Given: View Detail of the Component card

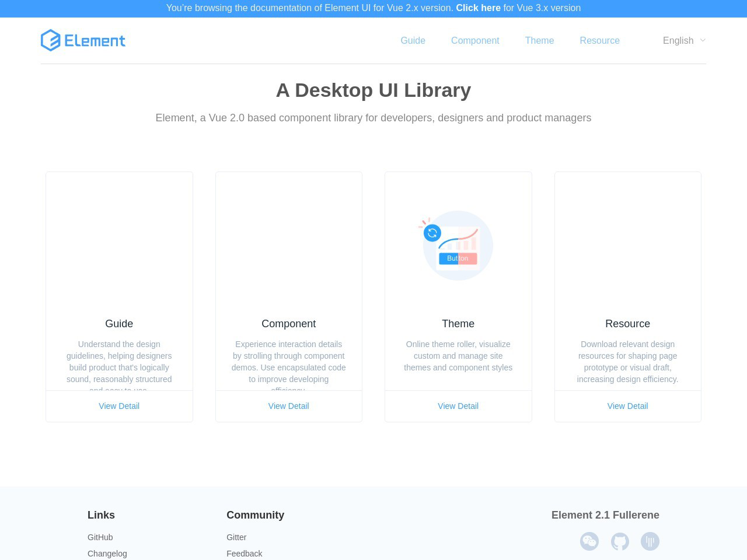Looking at the screenshot, I should tap(289, 406).
